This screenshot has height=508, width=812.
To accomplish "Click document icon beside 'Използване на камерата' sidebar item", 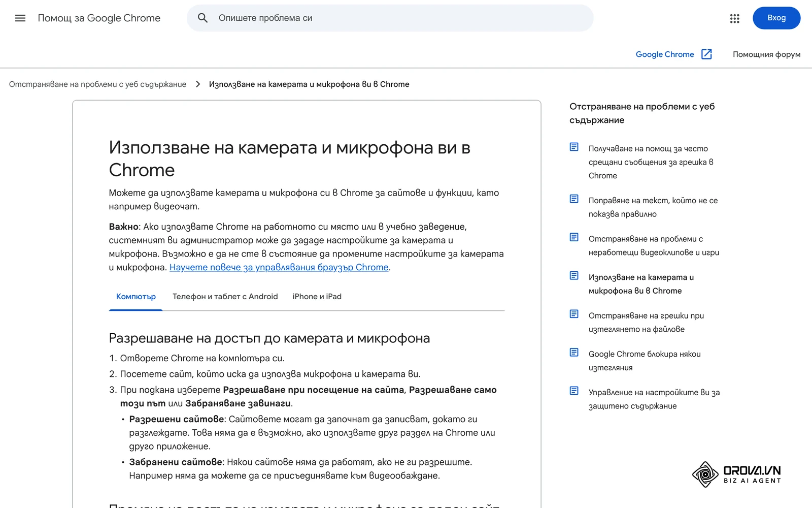I will [x=574, y=275].
